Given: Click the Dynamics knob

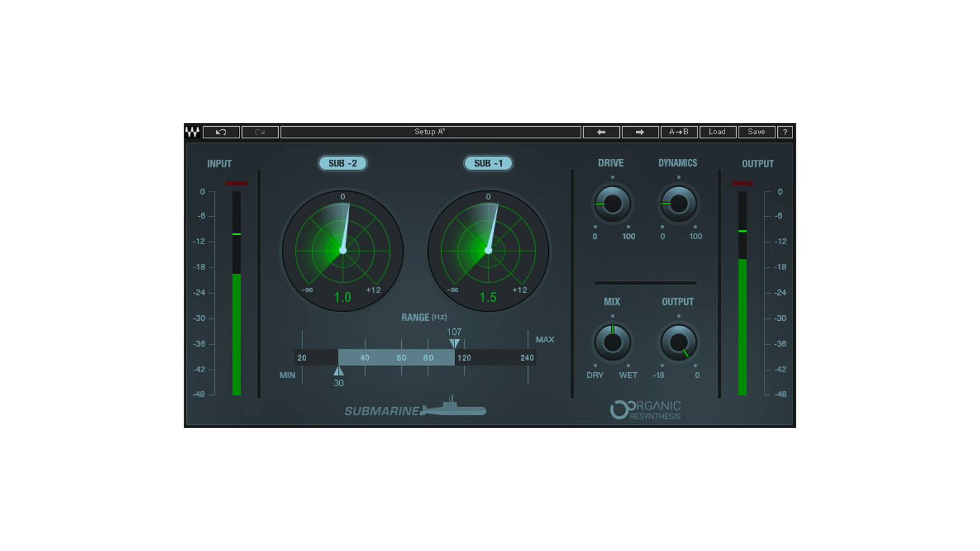Looking at the screenshot, I should 678,204.
